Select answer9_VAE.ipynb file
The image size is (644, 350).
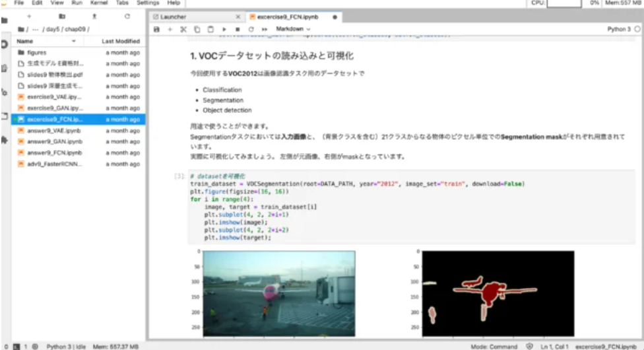(79, 130)
